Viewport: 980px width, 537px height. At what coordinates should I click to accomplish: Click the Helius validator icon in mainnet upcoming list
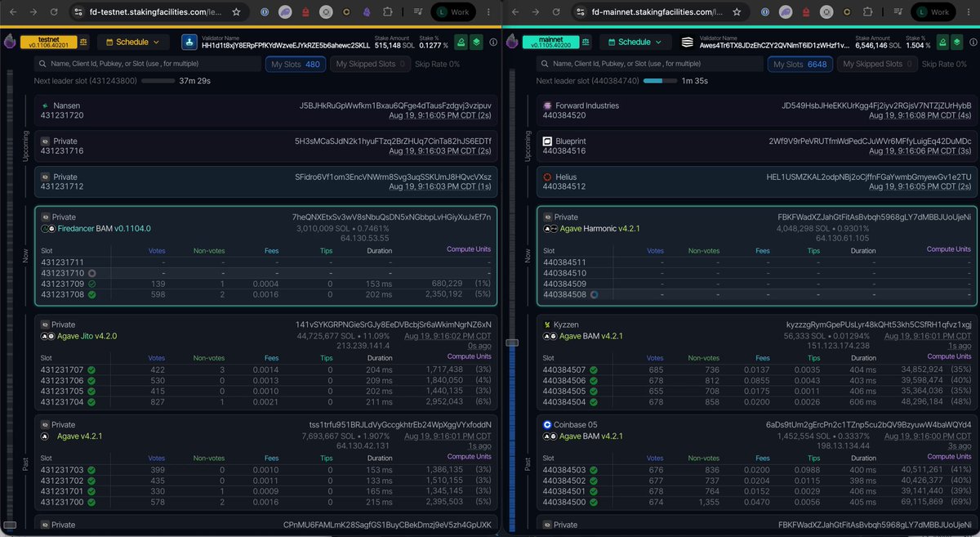548,176
